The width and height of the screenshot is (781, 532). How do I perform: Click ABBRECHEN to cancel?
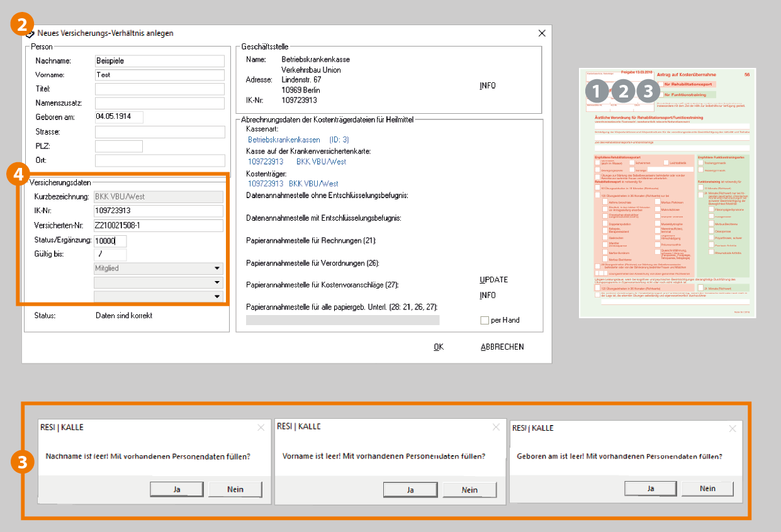[x=502, y=347]
